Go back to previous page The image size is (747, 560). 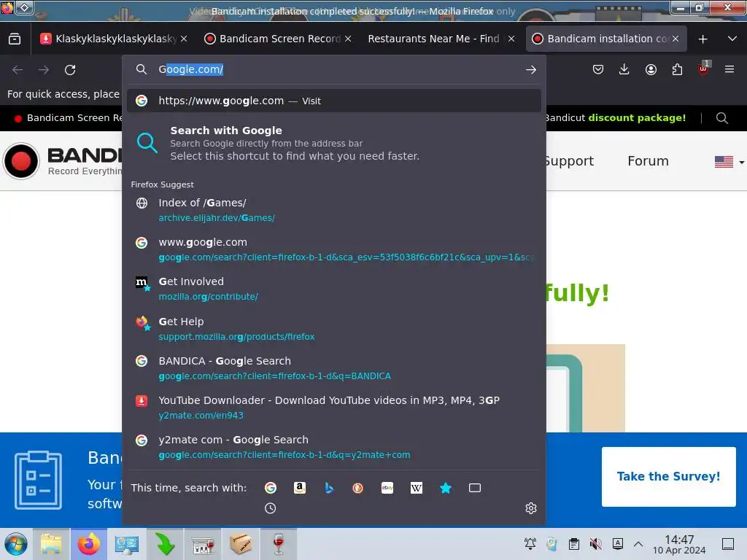pos(18,70)
